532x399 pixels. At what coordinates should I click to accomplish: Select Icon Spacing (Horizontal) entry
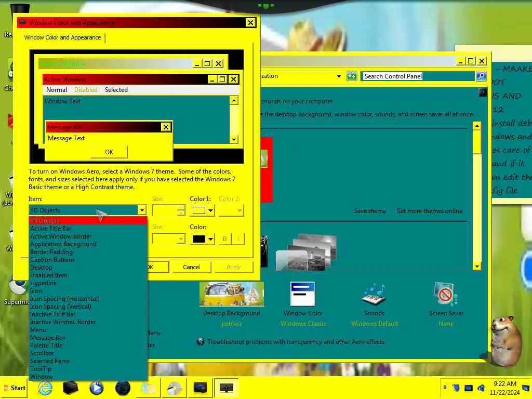tap(88, 299)
